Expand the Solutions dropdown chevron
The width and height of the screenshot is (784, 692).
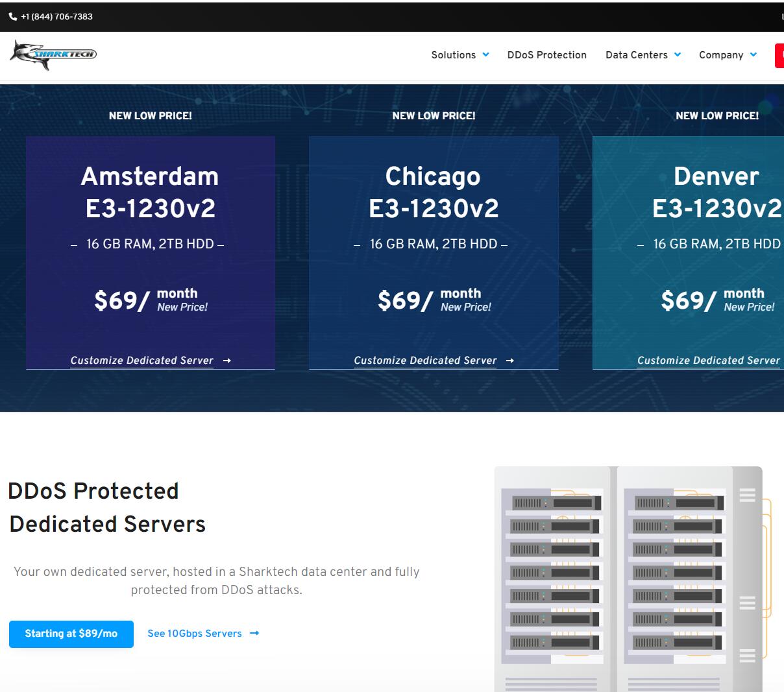point(485,55)
